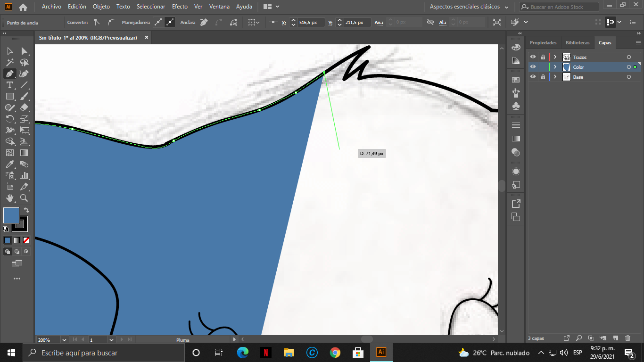Select the Hand tool
This screenshot has width=644, height=362.
[x=10, y=198]
